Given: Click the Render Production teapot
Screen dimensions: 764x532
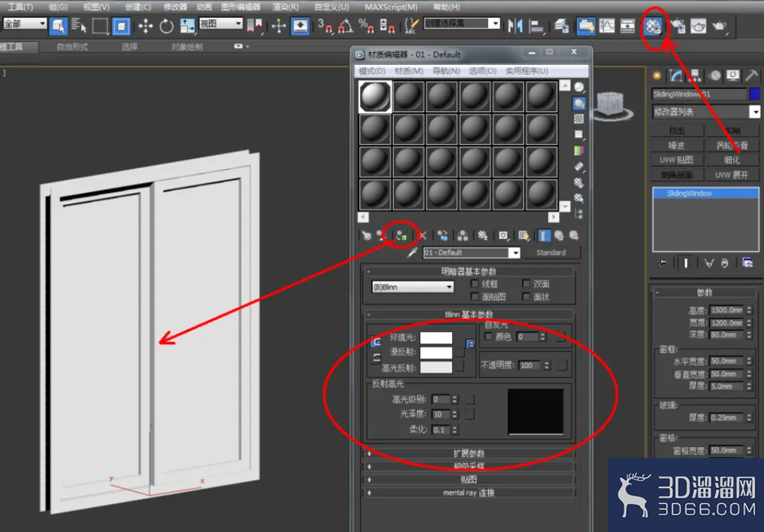Looking at the screenshot, I should tap(719, 26).
